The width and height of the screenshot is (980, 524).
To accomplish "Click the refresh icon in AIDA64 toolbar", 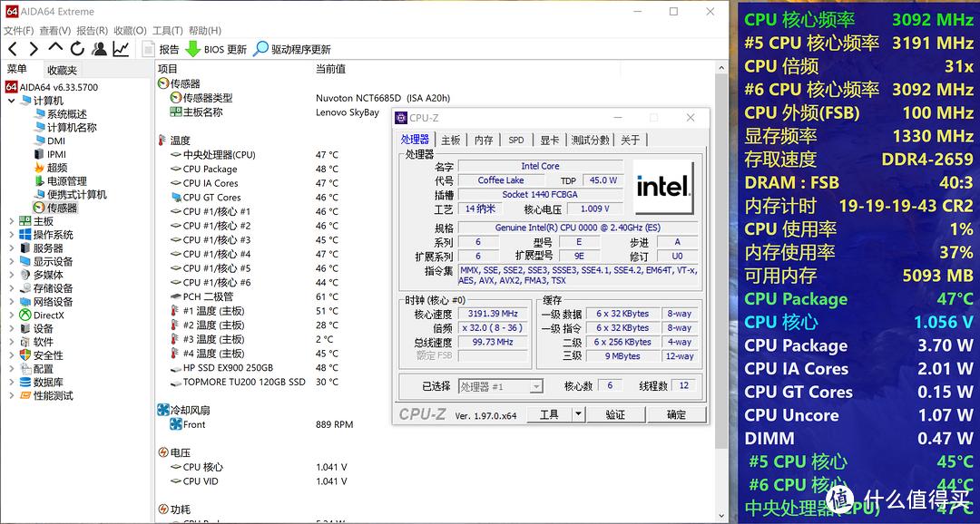I will (77, 50).
